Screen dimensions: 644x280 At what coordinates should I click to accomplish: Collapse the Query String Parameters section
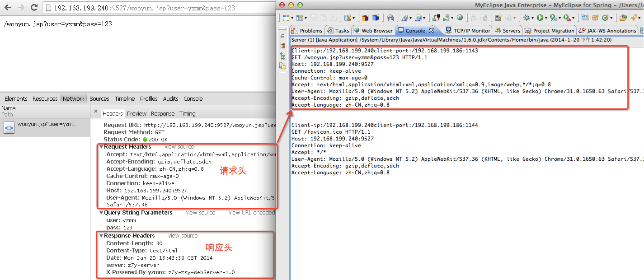101,213
